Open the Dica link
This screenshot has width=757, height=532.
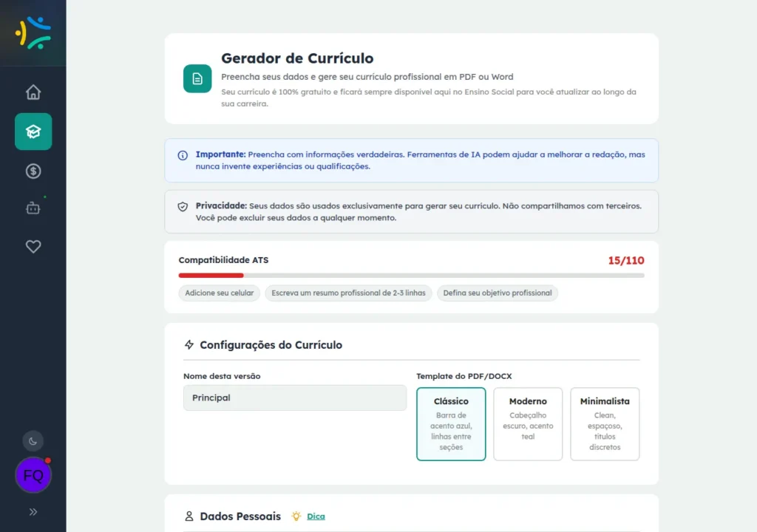(x=316, y=516)
